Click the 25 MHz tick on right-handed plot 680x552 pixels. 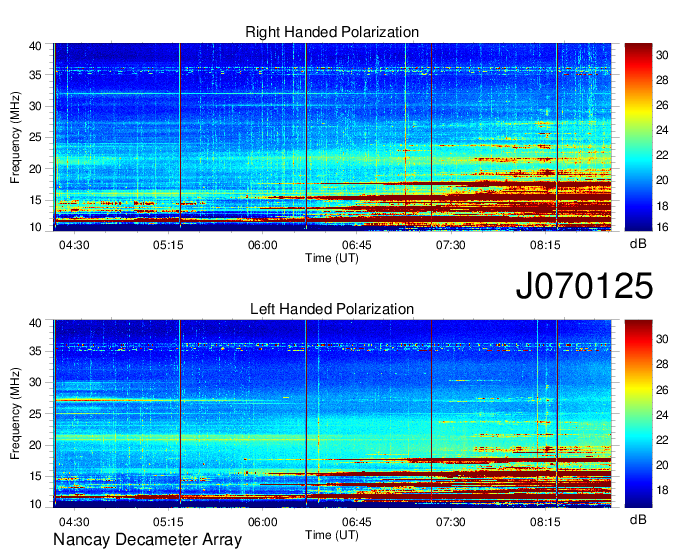point(35,137)
